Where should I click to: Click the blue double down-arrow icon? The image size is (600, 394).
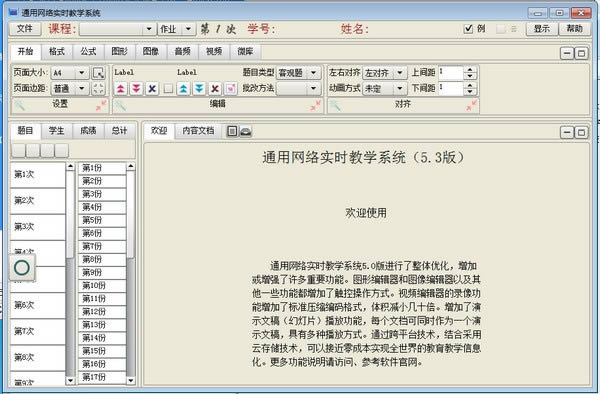pyautogui.click(x=199, y=89)
